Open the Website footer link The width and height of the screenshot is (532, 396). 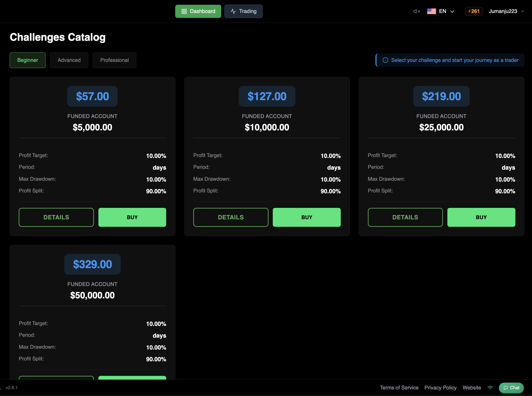pos(472,388)
